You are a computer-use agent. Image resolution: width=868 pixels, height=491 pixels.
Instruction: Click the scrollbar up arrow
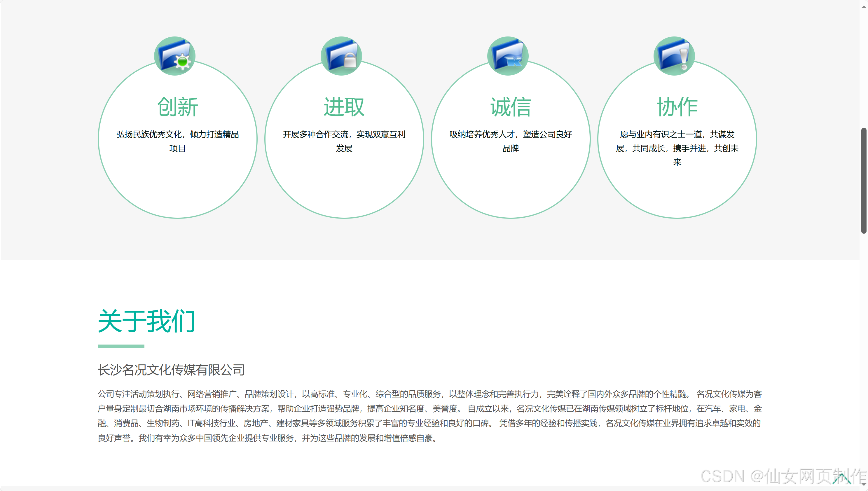(864, 6)
